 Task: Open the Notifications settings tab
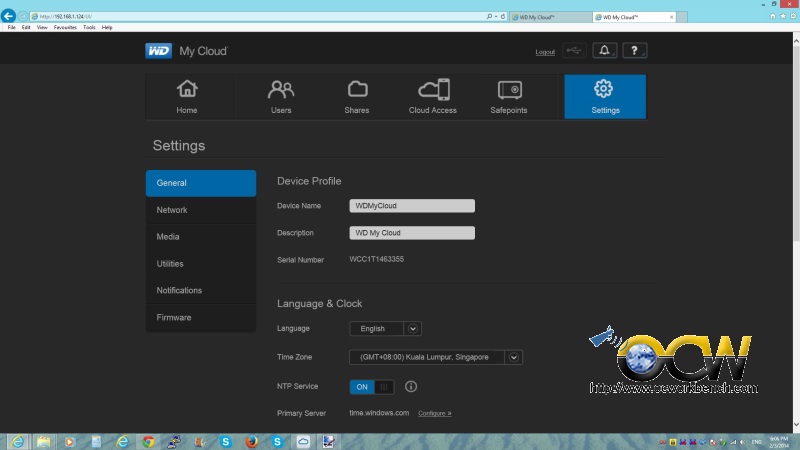tap(201, 290)
